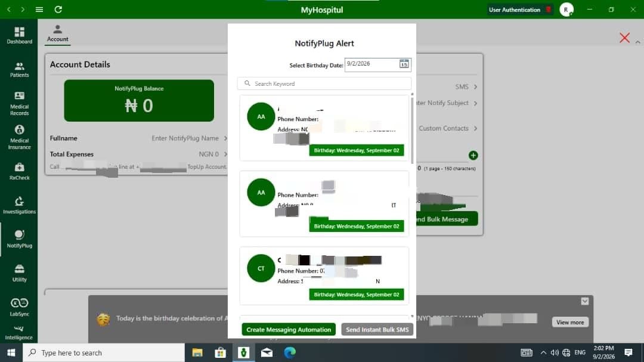
Task: Select the Account tab
Action: coord(57,33)
